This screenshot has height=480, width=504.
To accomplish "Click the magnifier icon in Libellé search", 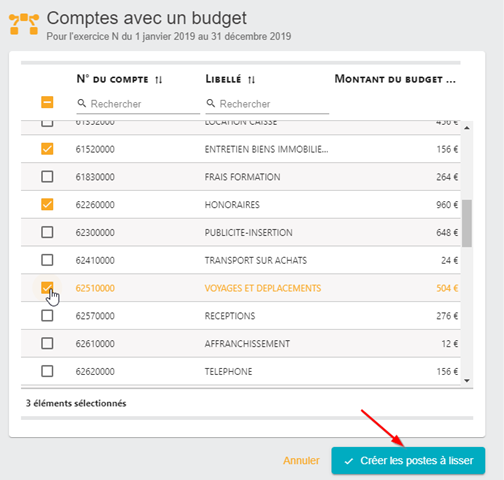I will coord(211,103).
